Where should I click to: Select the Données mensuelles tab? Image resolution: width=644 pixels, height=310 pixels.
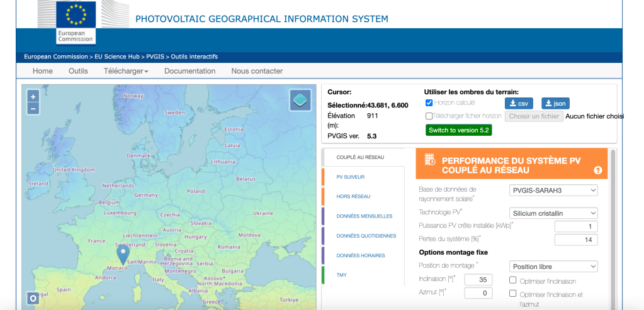(x=363, y=216)
